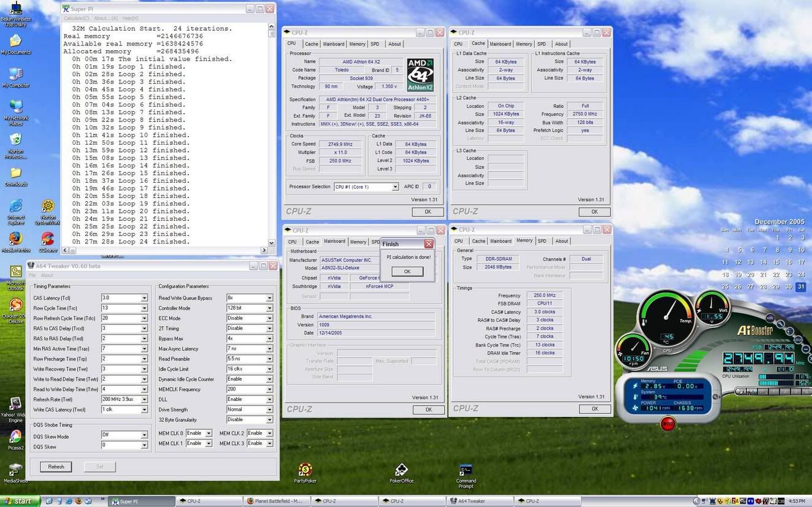
Task: Click the wrench settings icon on AI Booster
Action: (x=779, y=325)
